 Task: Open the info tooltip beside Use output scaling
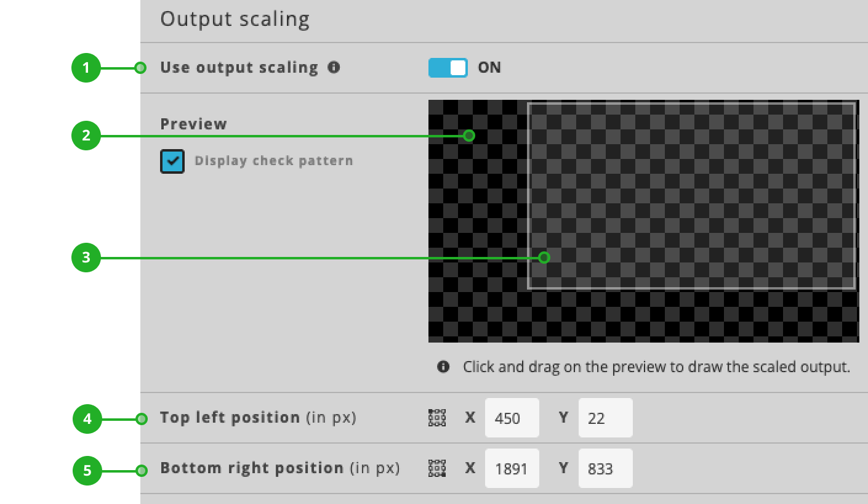pyautogui.click(x=333, y=67)
